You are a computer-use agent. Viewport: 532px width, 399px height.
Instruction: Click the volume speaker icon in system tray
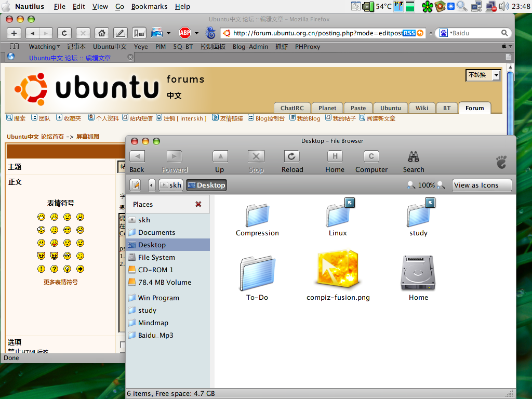click(504, 6)
